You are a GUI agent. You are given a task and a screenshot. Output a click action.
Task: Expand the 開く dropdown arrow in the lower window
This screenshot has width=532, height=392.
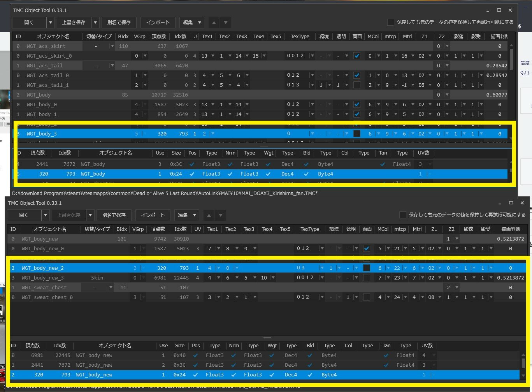click(46, 215)
